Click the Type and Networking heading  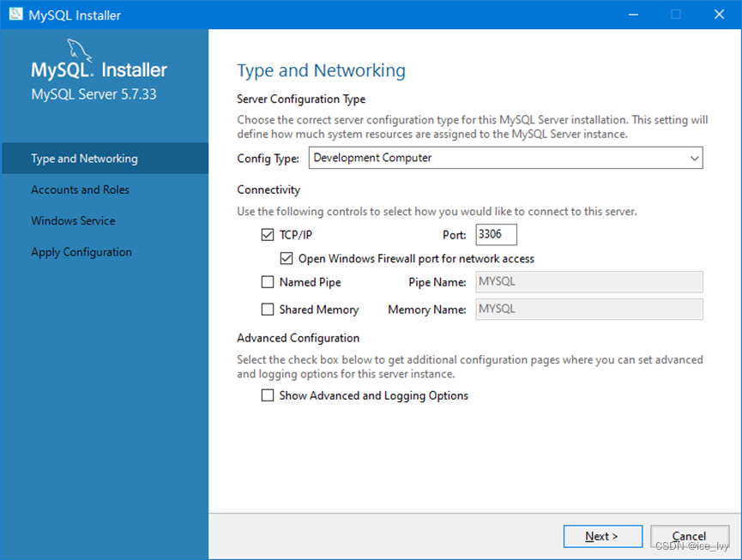click(x=322, y=70)
